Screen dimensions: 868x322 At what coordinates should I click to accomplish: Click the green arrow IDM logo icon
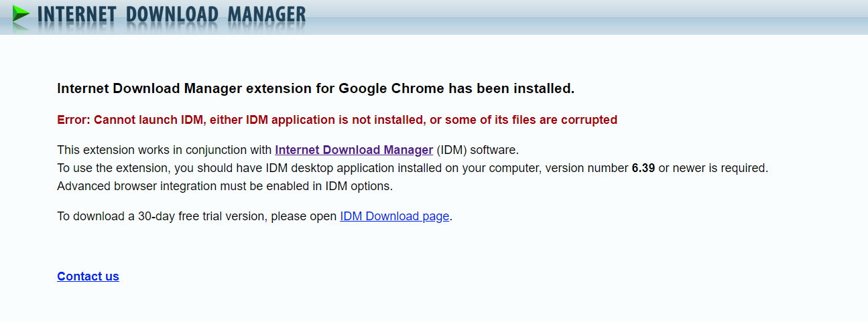point(21,13)
